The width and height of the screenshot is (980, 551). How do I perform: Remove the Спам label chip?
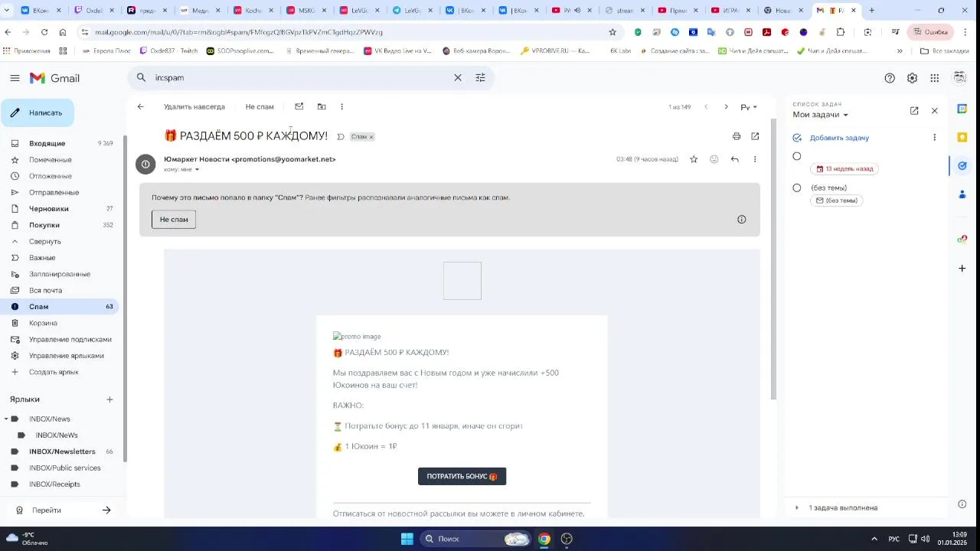pyautogui.click(x=371, y=137)
